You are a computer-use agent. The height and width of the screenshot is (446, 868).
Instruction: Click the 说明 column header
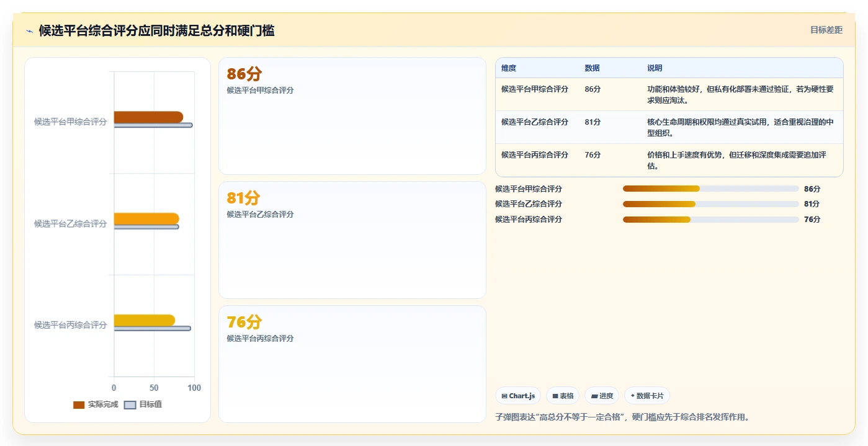[x=655, y=68]
